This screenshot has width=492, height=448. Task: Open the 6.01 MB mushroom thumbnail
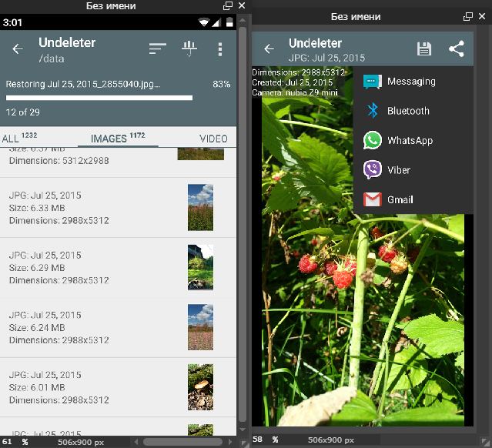(200, 387)
